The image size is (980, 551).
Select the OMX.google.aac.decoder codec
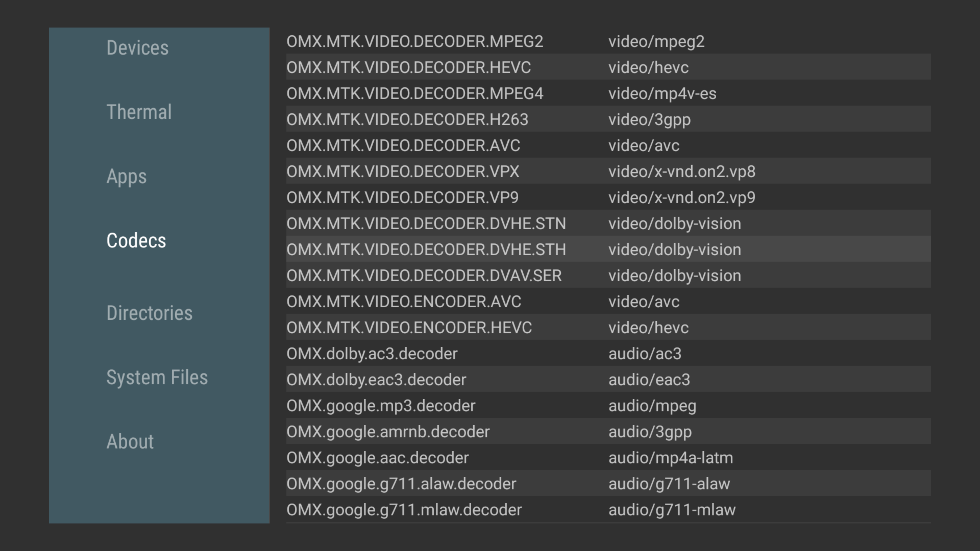click(608, 457)
